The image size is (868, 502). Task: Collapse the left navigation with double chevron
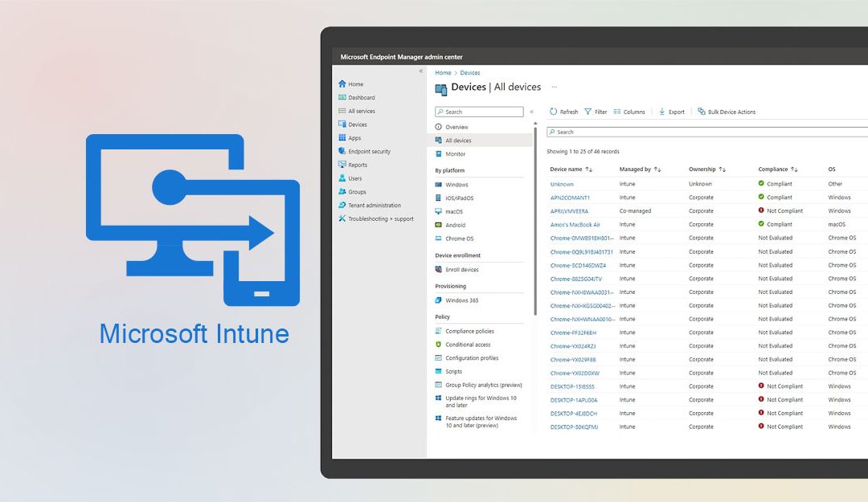420,71
